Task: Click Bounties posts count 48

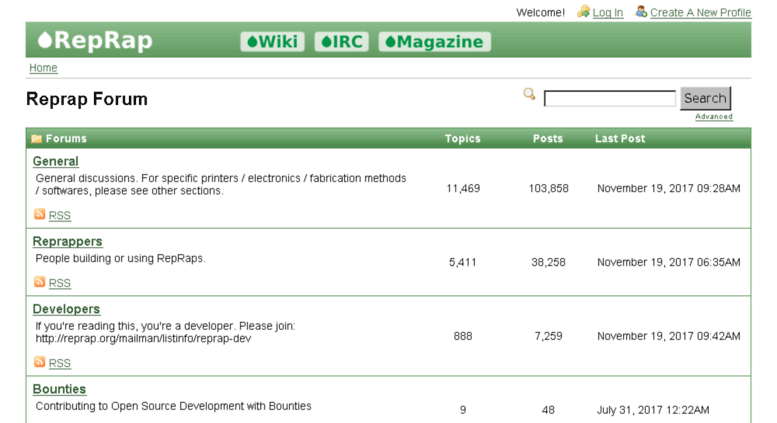Action: 548,410
